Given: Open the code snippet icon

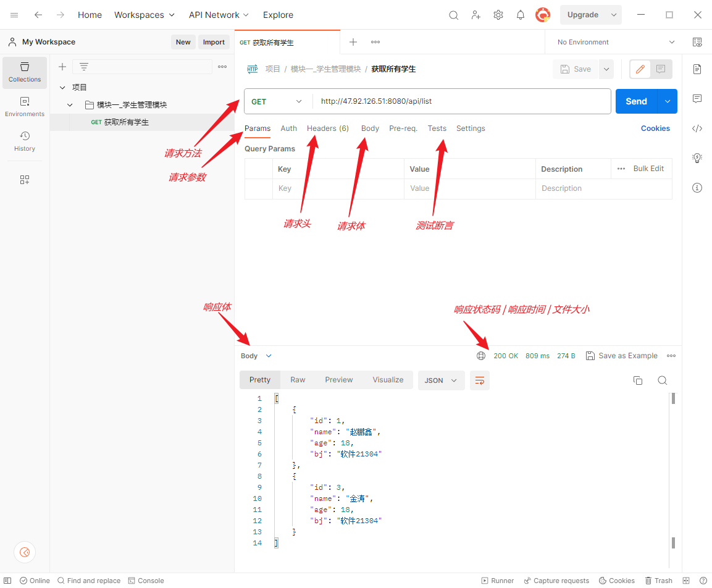Looking at the screenshot, I should click(697, 128).
